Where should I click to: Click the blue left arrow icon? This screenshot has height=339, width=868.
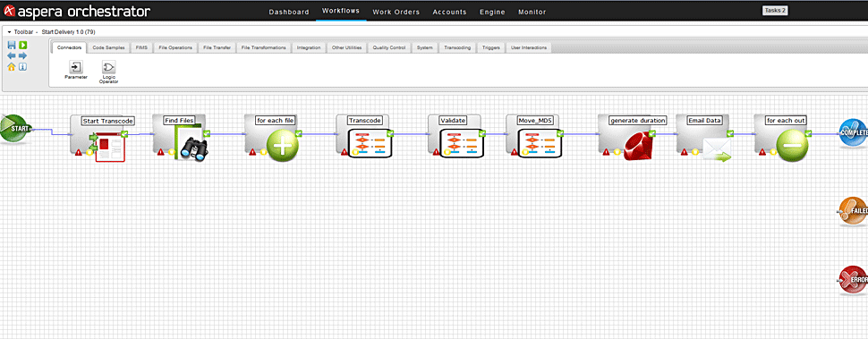coord(12,55)
